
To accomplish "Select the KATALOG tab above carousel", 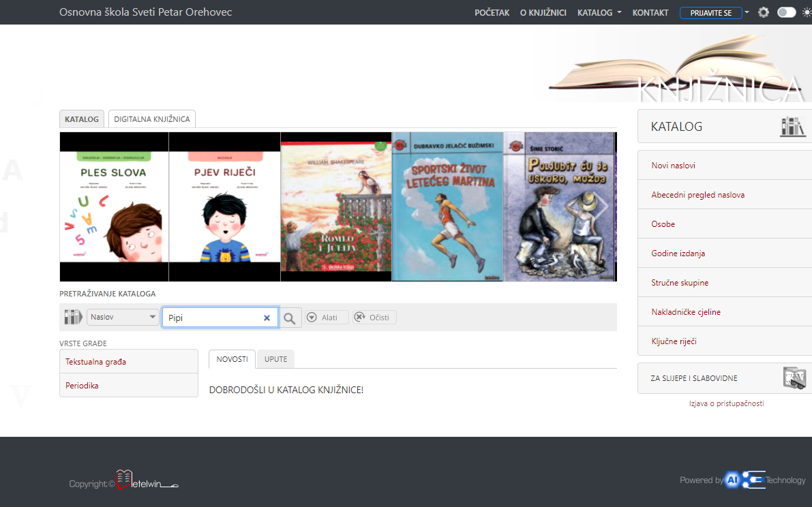I will click(82, 119).
